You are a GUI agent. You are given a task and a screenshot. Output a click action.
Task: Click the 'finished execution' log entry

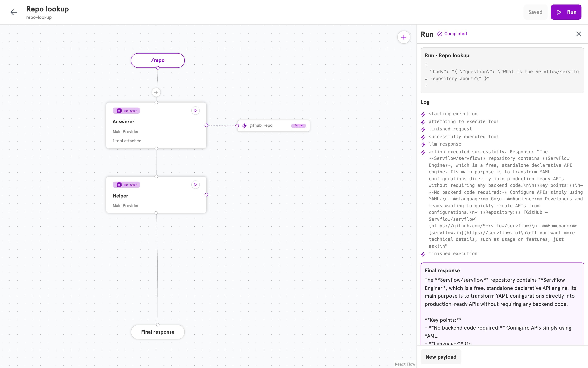click(x=453, y=254)
